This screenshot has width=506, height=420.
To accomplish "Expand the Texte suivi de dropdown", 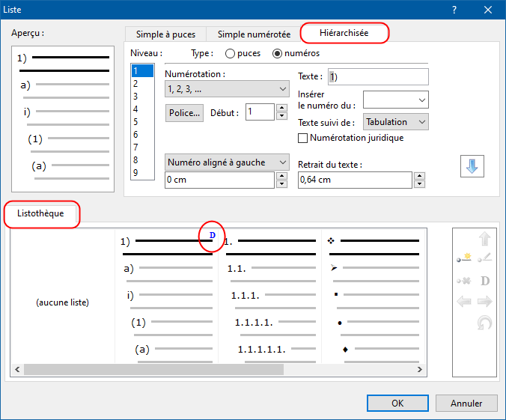I will [395, 122].
